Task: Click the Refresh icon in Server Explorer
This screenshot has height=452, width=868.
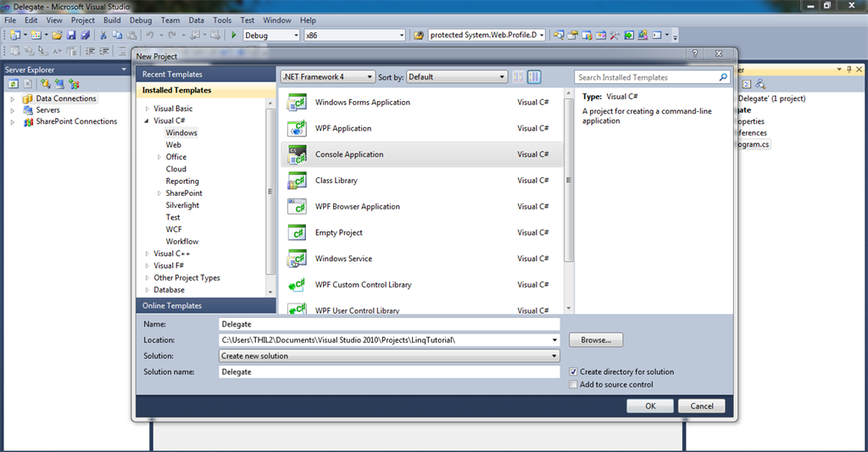Action: point(14,84)
